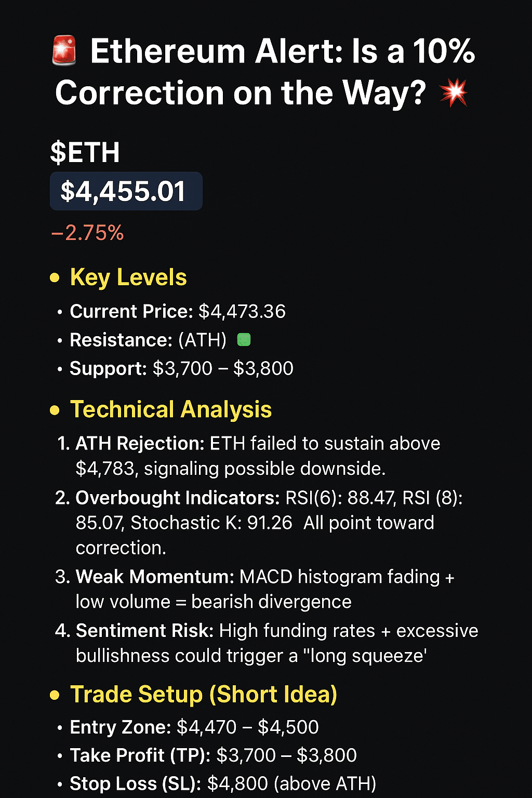Screen dimensions: 532x798
Task: Click the Sentiment Risk list item
Action: pos(267,643)
